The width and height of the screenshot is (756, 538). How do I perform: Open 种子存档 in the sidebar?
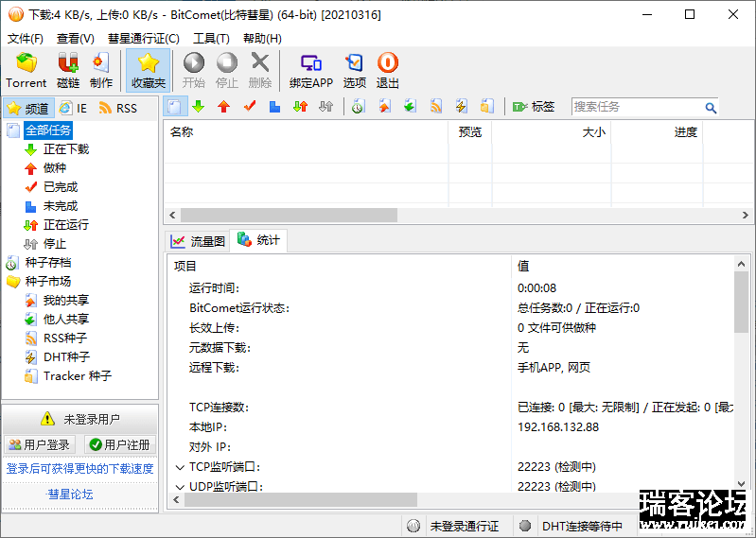(47, 263)
